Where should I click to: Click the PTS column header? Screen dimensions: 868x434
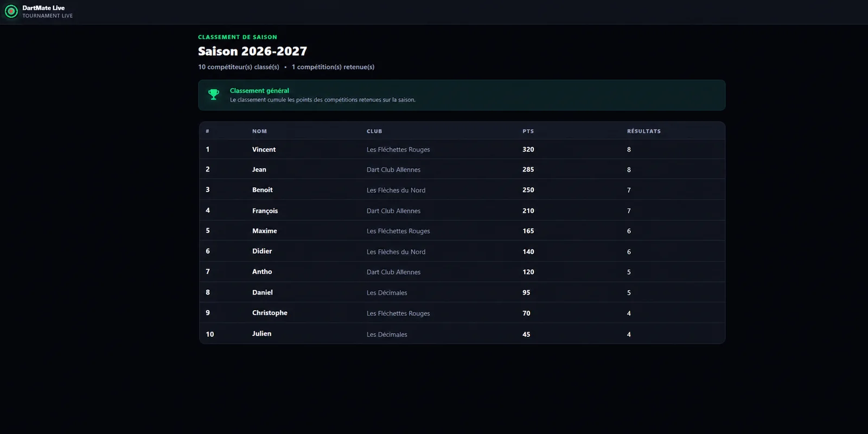click(x=528, y=131)
